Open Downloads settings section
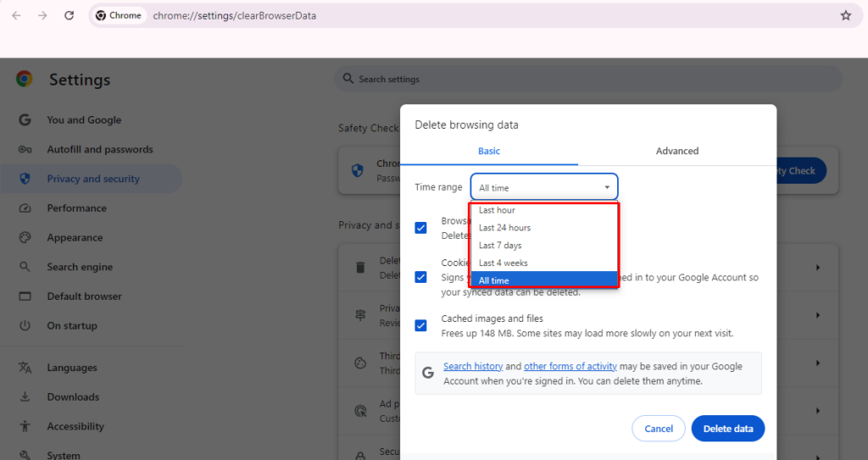Image resolution: width=868 pixels, height=460 pixels. point(73,396)
